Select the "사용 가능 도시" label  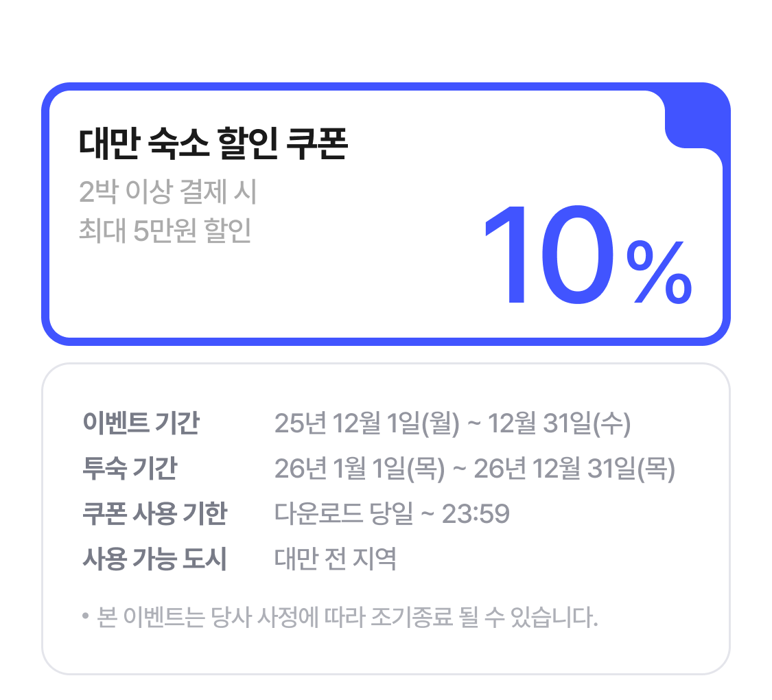pyautogui.click(x=154, y=559)
